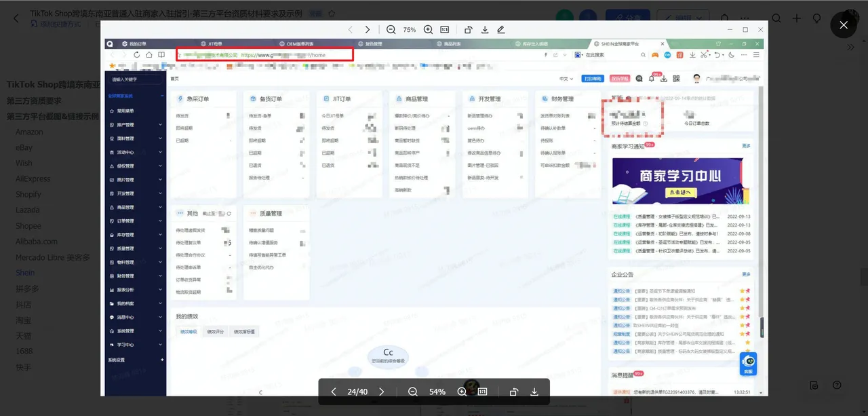Open 打印助手 printer icon in the admin header

593,79
